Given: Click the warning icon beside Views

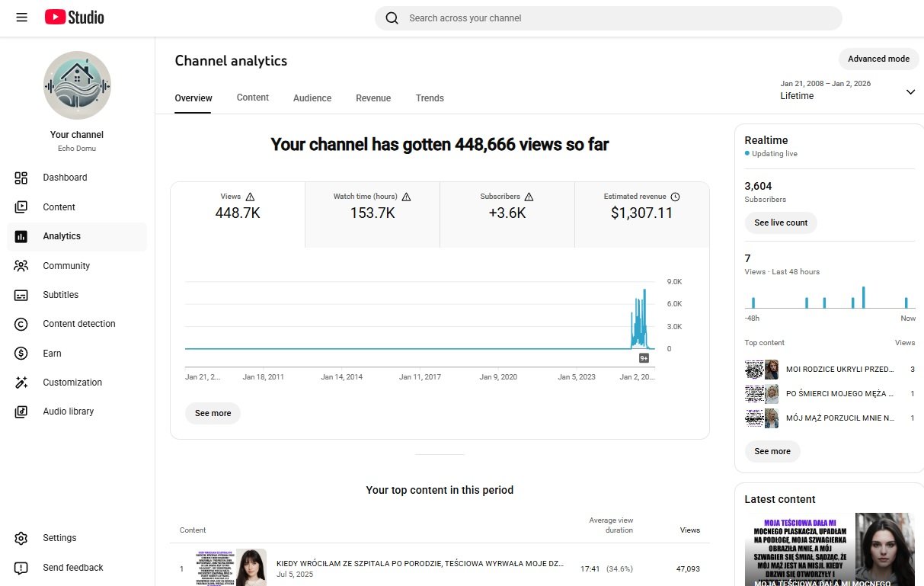Looking at the screenshot, I should (x=250, y=197).
